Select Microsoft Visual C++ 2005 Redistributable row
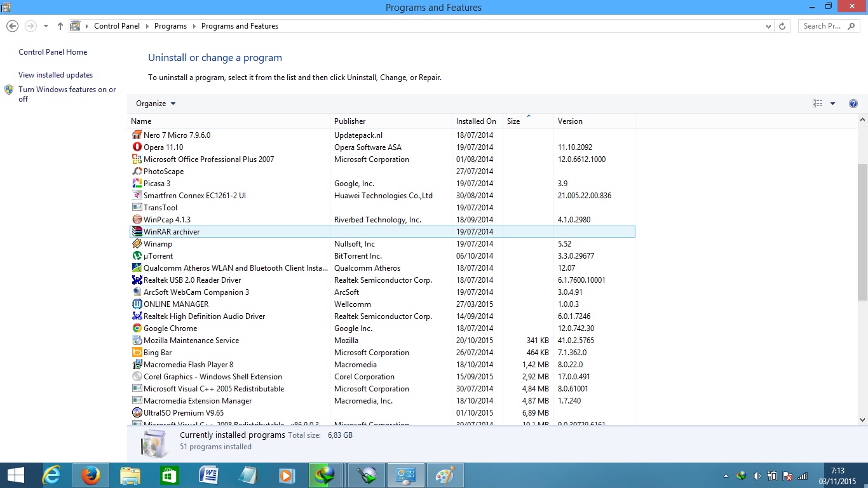Image resolution: width=868 pixels, height=488 pixels. (x=383, y=388)
